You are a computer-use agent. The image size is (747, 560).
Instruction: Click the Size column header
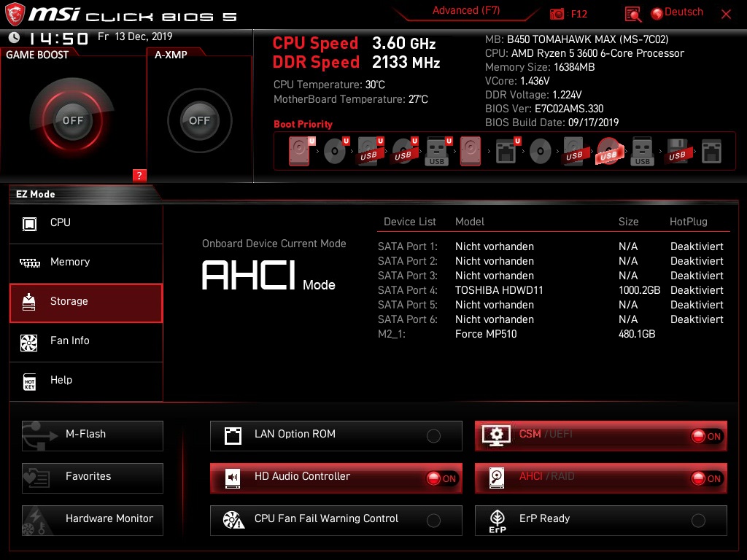pyautogui.click(x=628, y=222)
